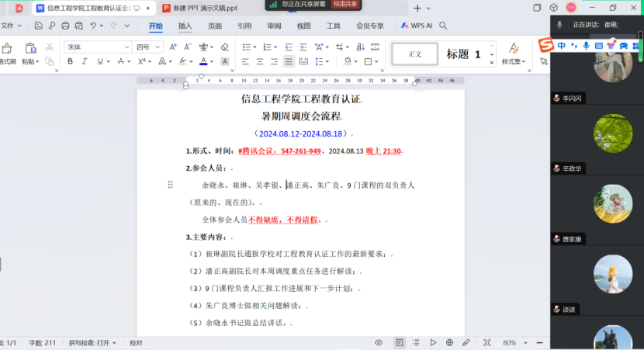Click the 结束共享 button
644x350 pixels.
click(345, 4)
